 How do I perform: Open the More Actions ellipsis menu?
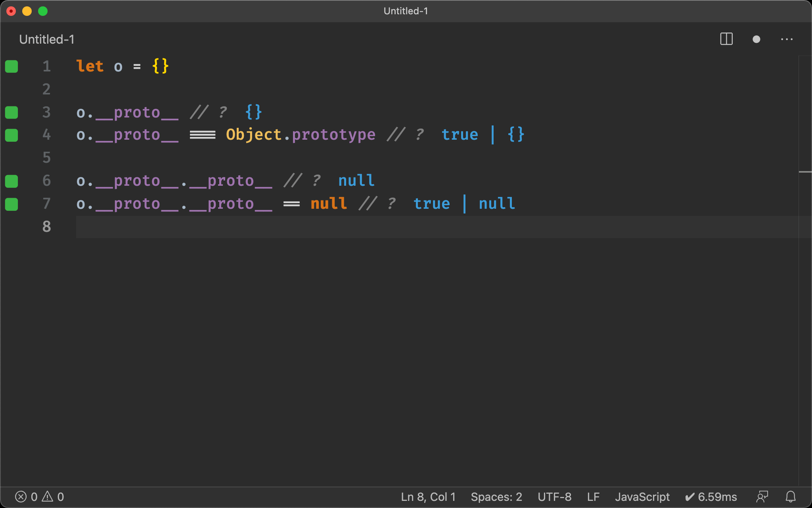click(787, 39)
